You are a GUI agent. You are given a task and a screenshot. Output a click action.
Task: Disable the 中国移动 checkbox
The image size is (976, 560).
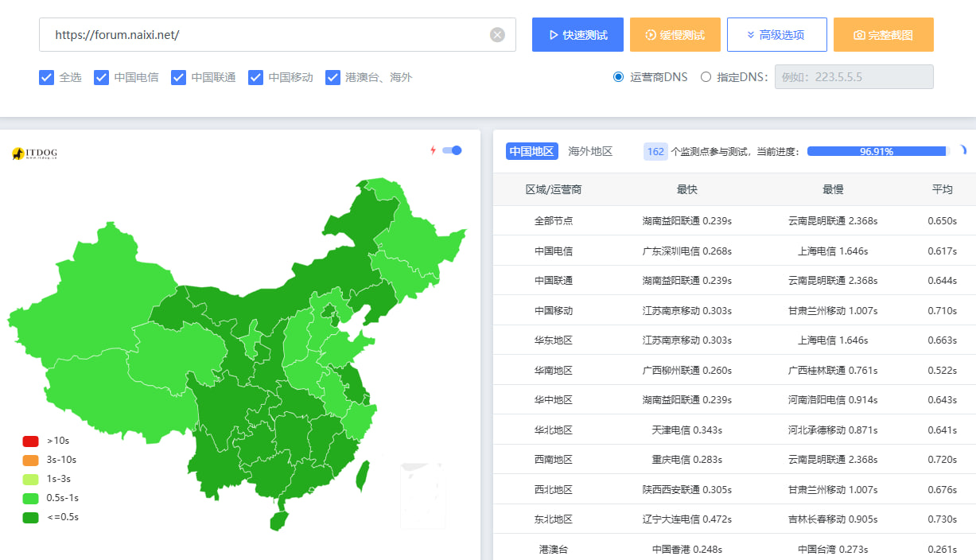[x=255, y=77]
